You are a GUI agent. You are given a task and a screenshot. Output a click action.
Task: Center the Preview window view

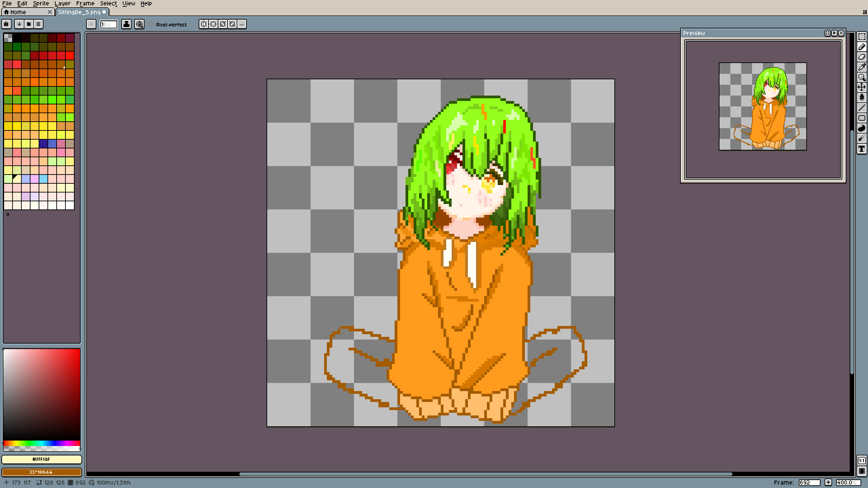pyautogui.click(x=828, y=33)
